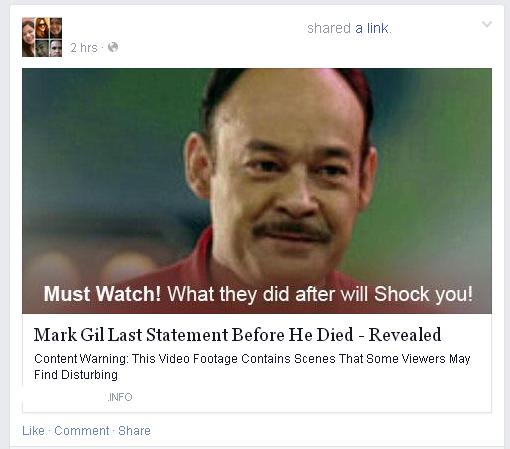Open the post options chevron menu

click(x=487, y=24)
